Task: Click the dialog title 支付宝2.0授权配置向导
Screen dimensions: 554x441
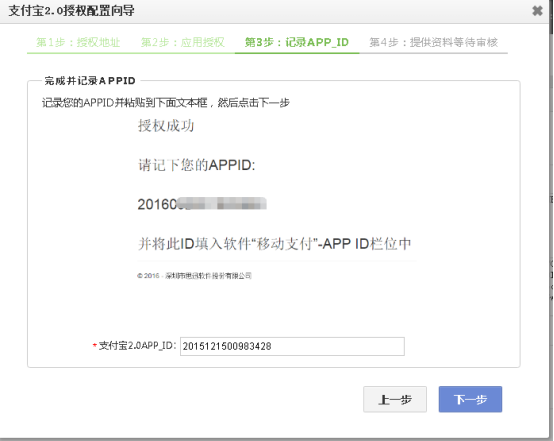Action: (71, 11)
